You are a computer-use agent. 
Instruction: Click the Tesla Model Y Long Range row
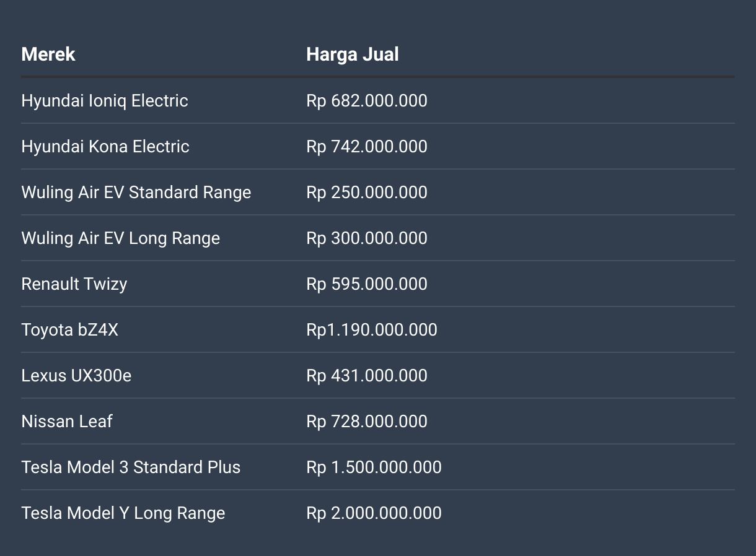click(x=378, y=513)
